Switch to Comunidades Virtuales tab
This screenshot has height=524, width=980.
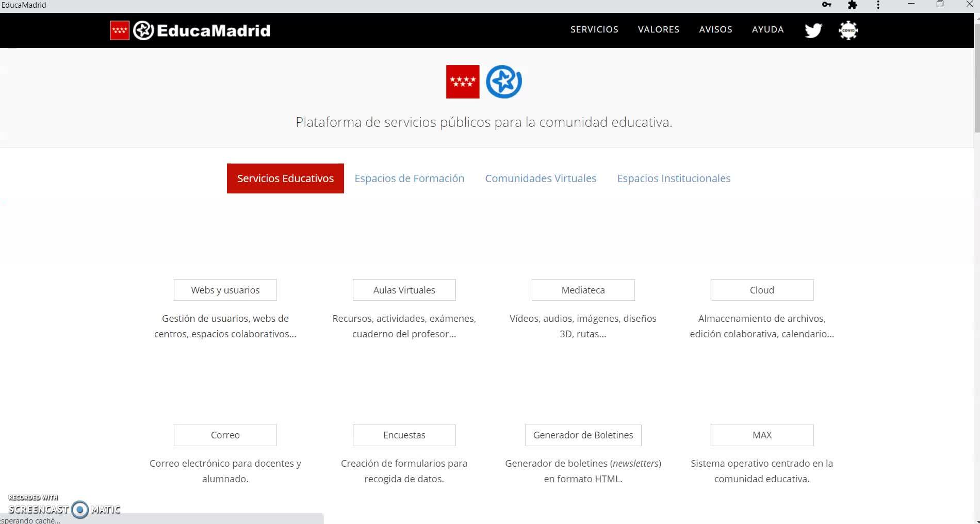point(541,178)
